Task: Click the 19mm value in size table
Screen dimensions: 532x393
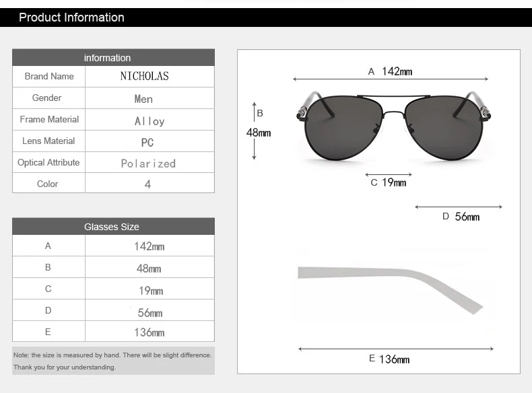Action: tap(151, 291)
